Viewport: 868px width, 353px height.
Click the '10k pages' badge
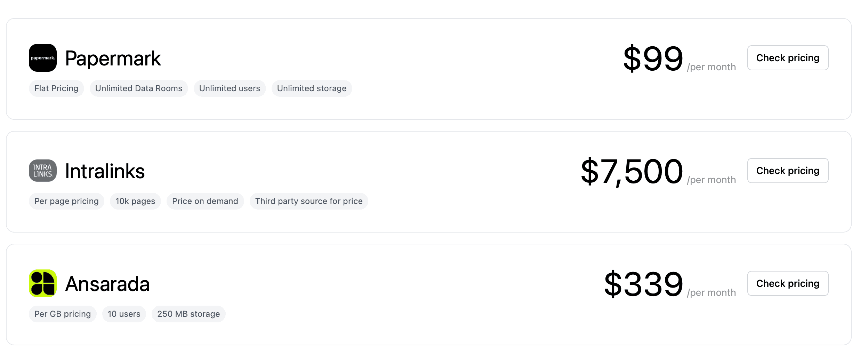pos(135,201)
